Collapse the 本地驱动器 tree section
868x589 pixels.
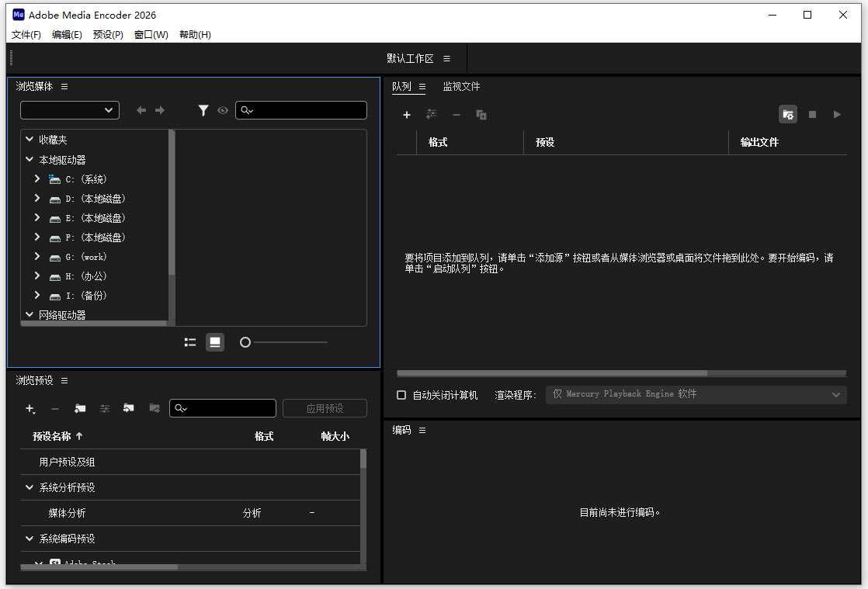click(30, 159)
